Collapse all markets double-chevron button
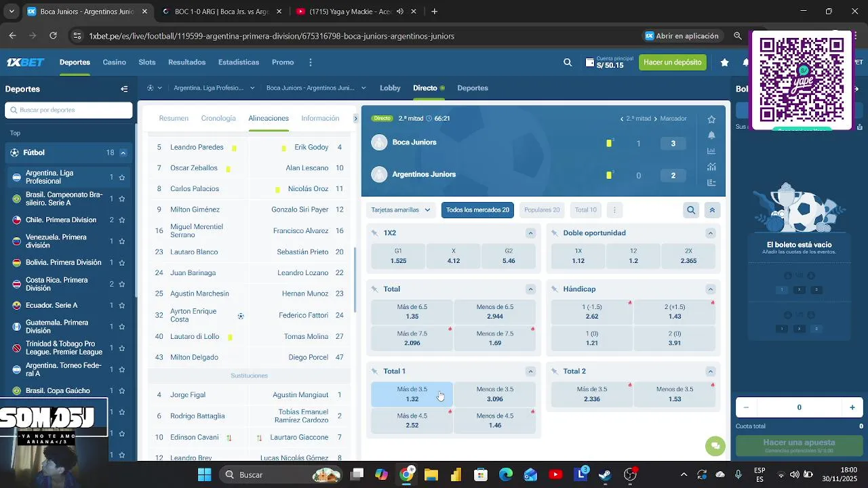The height and width of the screenshot is (488, 868). click(712, 210)
